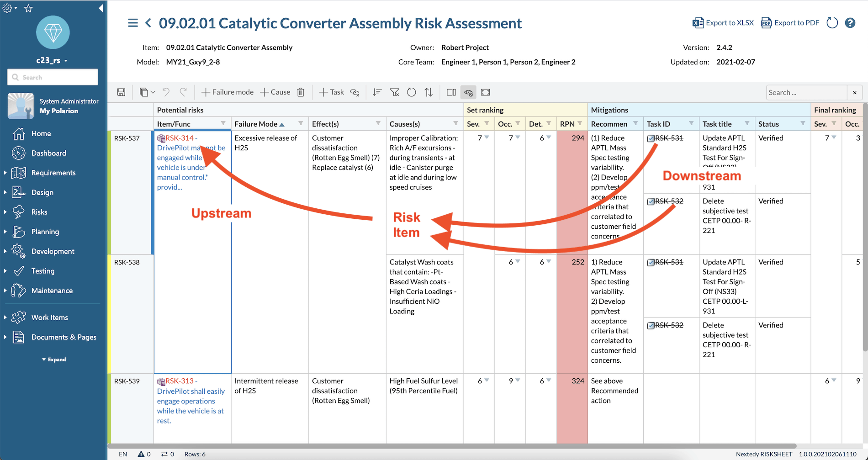868x460 pixels.
Task: Click the reload circle icon near Export
Action: [x=832, y=23]
